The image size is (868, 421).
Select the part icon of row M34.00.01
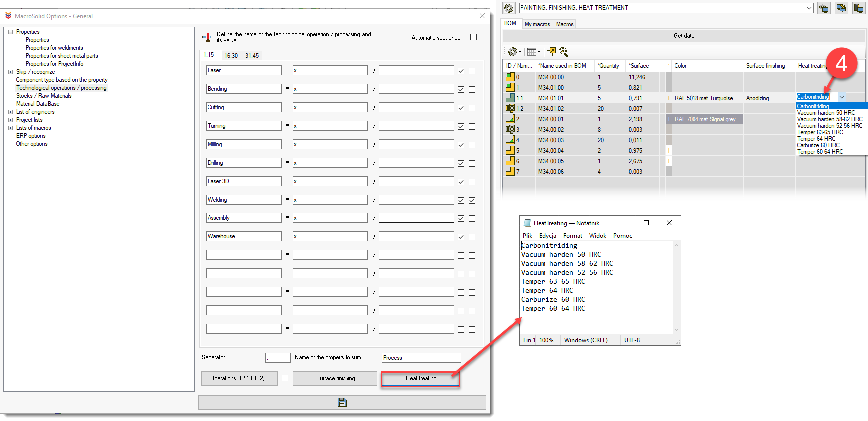tap(510, 119)
